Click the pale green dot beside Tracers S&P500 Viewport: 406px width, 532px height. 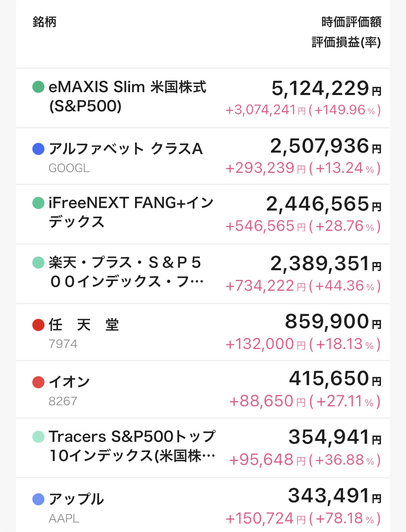38,437
